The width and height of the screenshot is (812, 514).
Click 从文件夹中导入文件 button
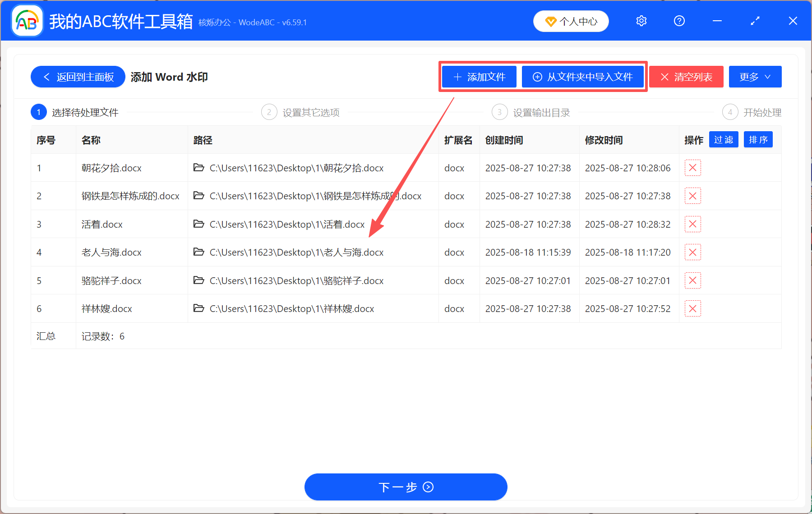583,77
